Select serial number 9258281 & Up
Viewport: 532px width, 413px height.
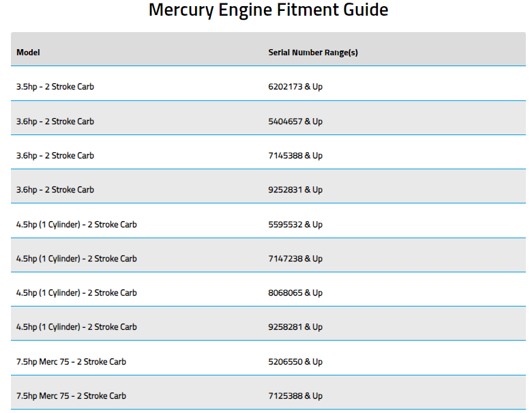[x=295, y=327]
